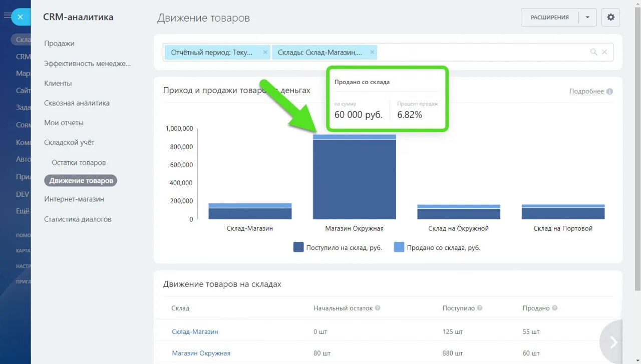Click the РАСШИРЕНИЯ button
This screenshot has width=641, height=364.
(x=550, y=17)
